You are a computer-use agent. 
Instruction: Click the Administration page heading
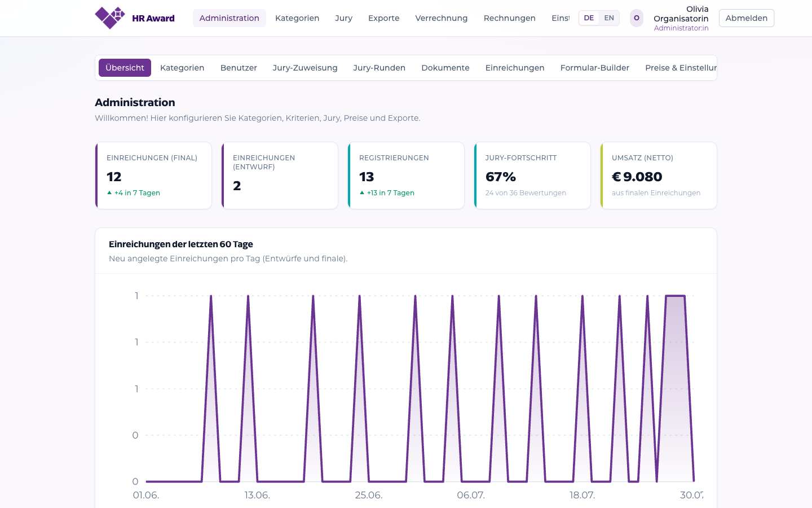[x=135, y=102]
